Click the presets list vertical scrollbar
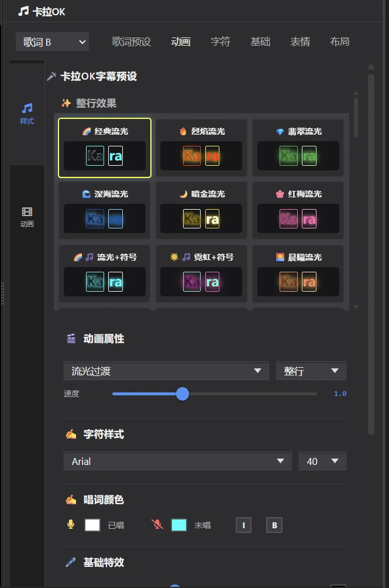This screenshot has width=389, height=588. tap(356, 118)
